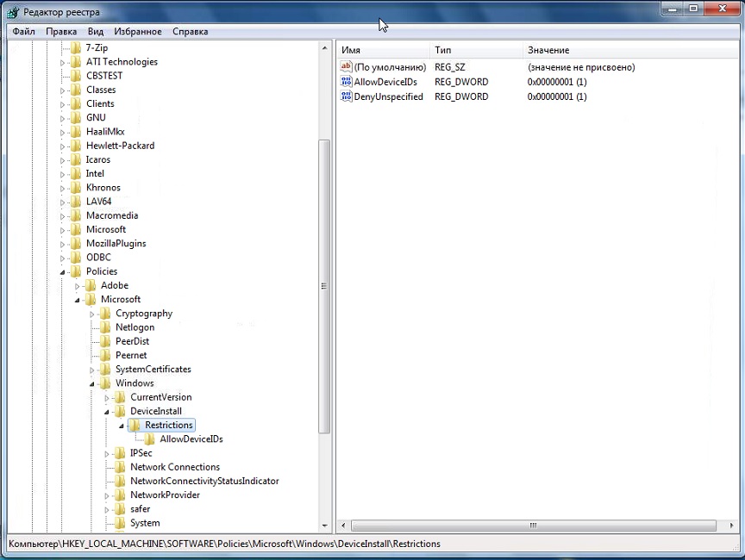Click the DenyUnspecified DWORD value icon
745x560 pixels.
click(347, 96)
